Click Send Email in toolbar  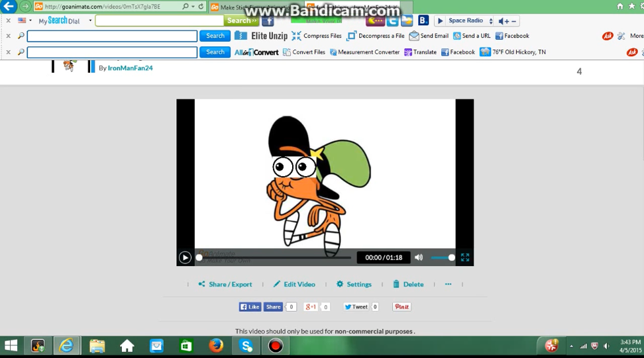[429, 36]
